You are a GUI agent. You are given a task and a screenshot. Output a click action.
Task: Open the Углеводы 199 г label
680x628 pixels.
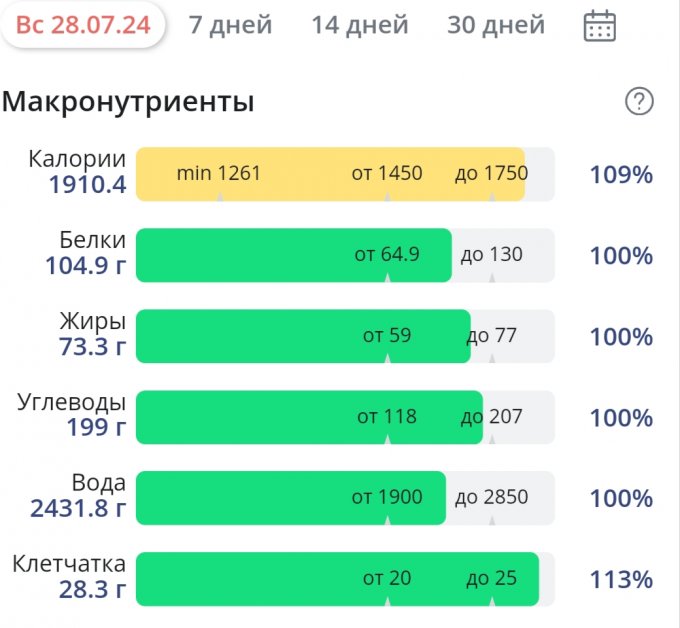(x=72, y=415)
